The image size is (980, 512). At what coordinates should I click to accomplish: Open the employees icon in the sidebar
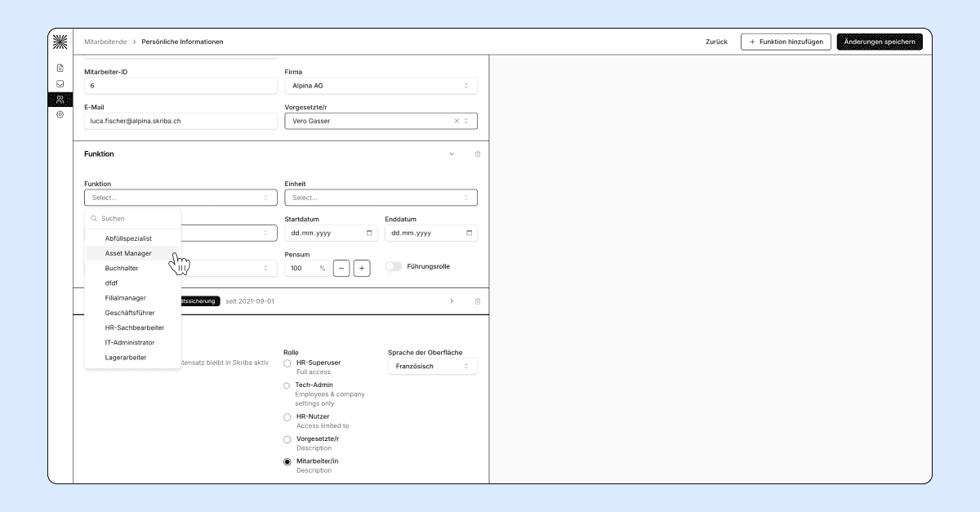click(60, 100)
